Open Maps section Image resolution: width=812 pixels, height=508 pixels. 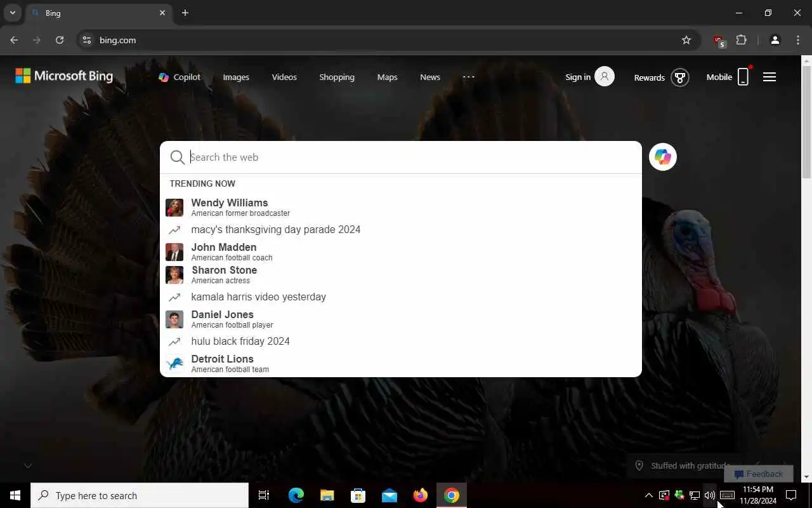click(387, 77)
